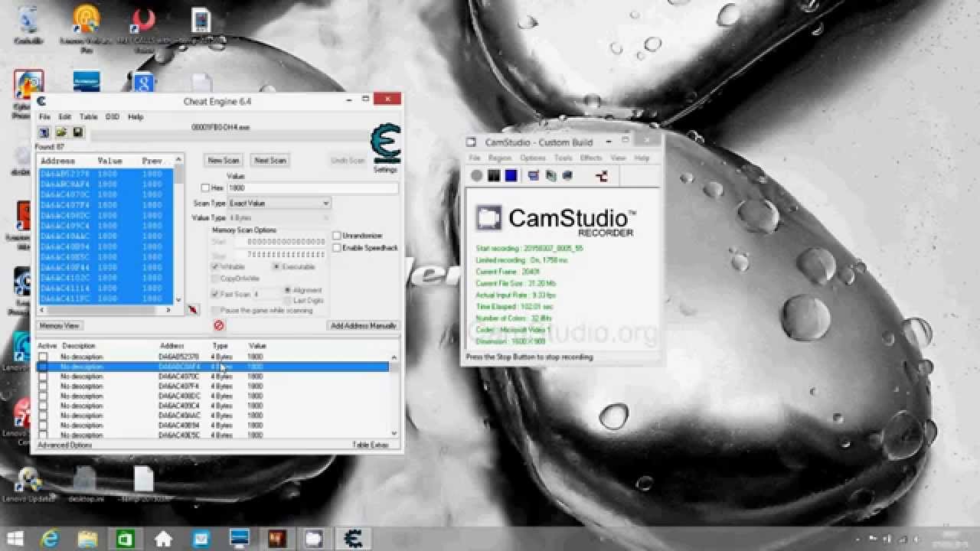Tick Active checkbox for address D46AC409C4

43,406
